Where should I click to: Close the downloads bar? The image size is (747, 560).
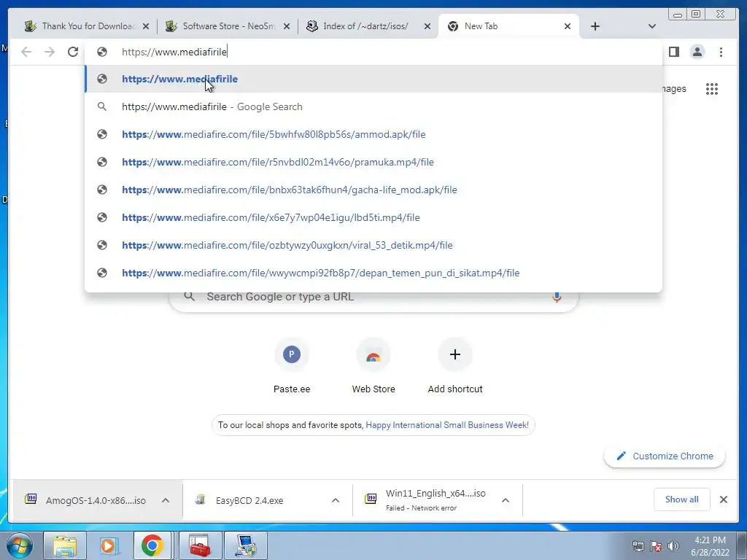pyautogui.click(x=723, y=499)
